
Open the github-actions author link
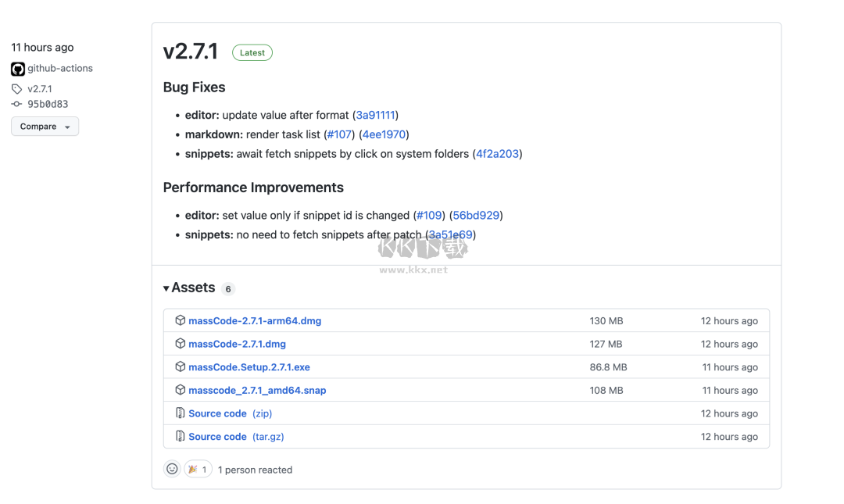tap(60, 69)
